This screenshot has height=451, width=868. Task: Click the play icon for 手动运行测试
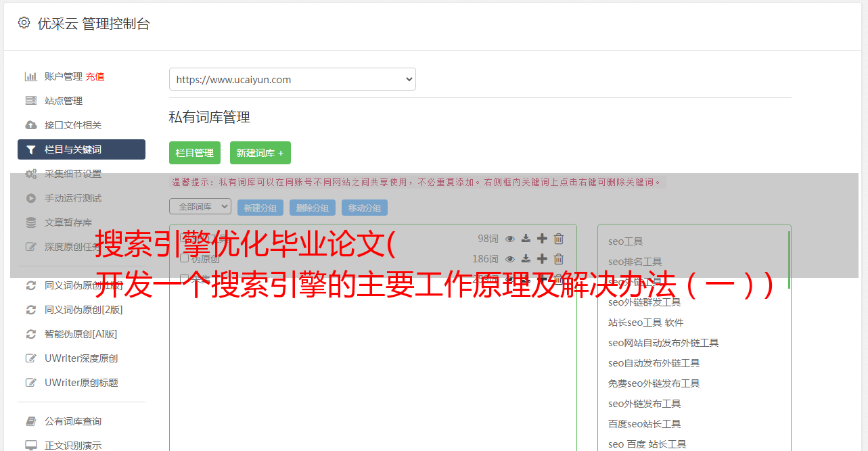click(x=31, y=198)
